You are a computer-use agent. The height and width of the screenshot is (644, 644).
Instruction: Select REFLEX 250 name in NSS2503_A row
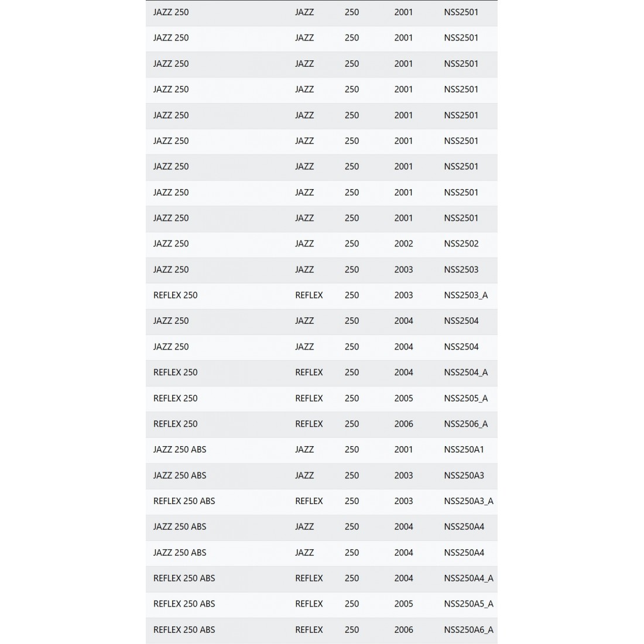point(175,295)
